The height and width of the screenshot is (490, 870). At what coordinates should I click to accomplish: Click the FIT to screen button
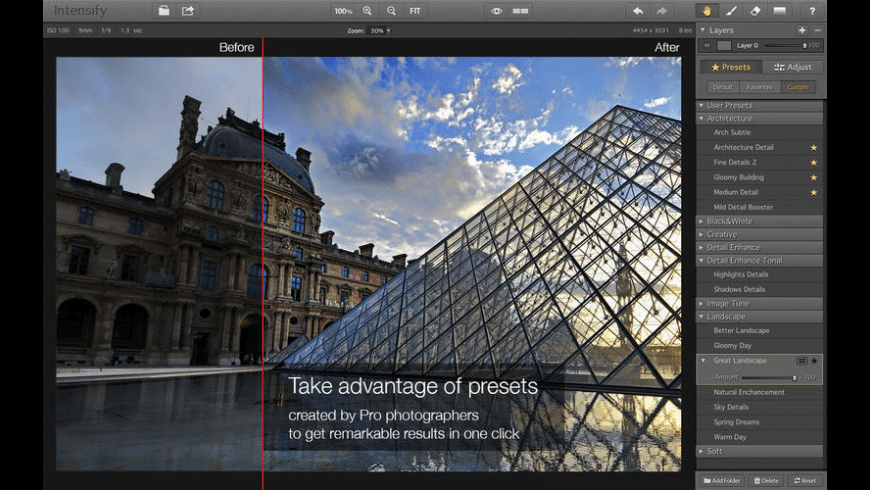(x=415, y=11)
